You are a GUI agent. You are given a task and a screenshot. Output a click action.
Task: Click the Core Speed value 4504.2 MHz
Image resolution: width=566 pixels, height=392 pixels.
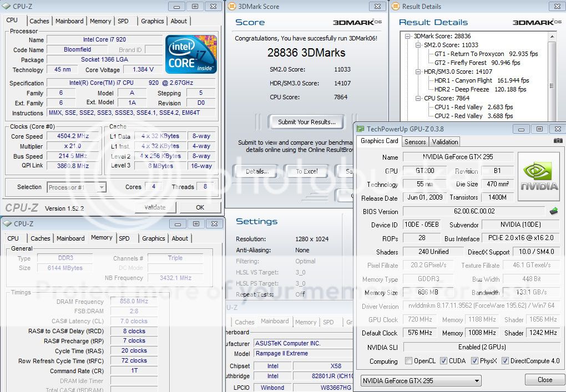pos(73,136)
